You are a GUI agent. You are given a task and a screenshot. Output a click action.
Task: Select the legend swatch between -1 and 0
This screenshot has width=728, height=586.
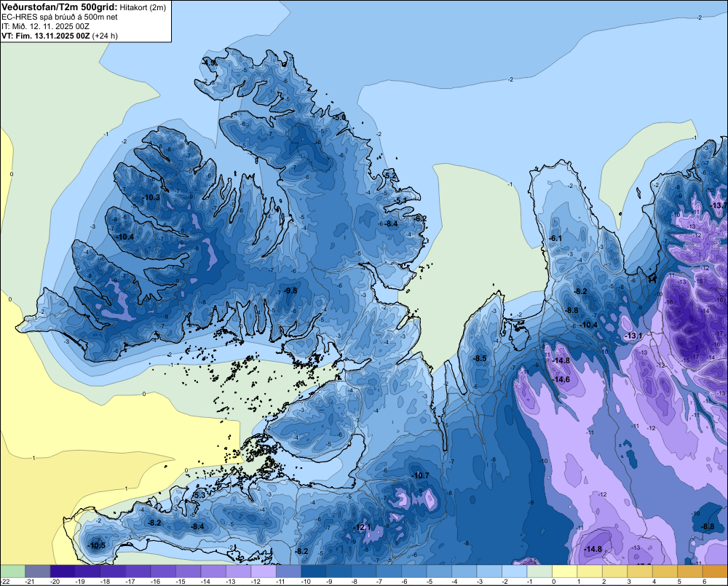(x=539, y=571)
